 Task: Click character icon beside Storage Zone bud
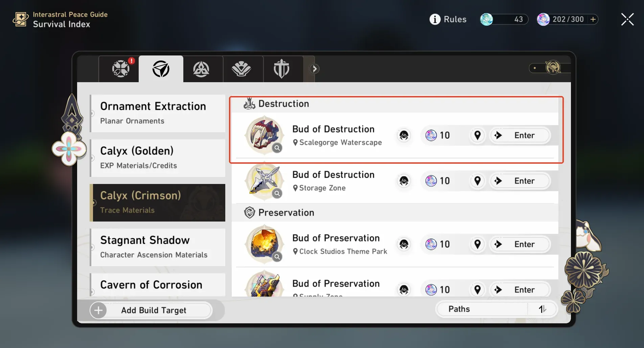(x=404, y=181)
